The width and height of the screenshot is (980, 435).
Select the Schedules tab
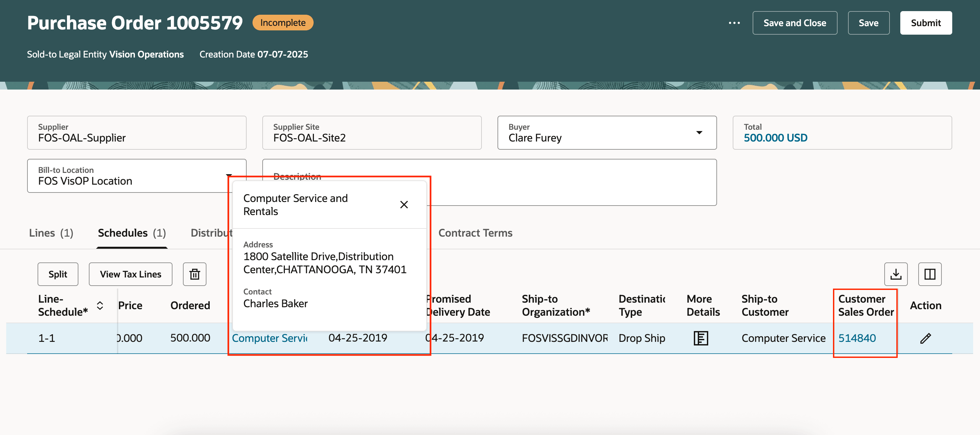click(x=132, y=233)
